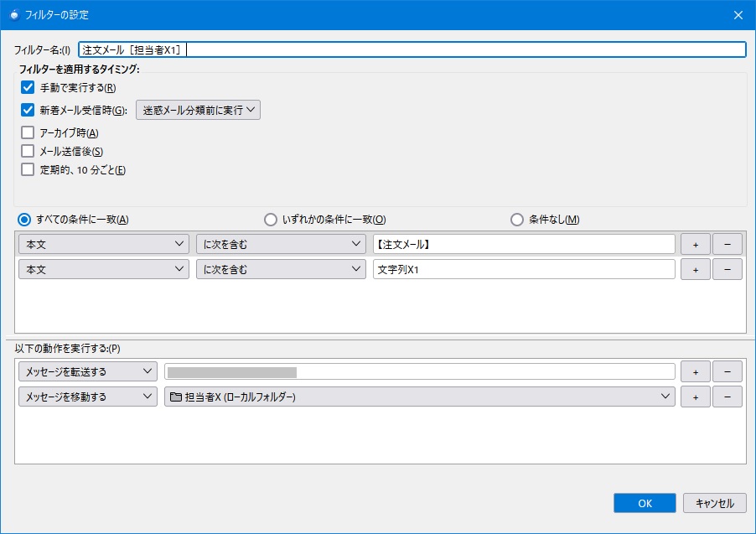Add action after メッセージを移動する row

coord(695,397)
